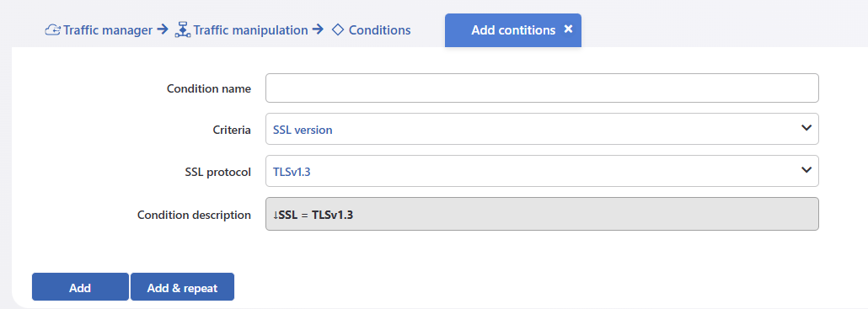Click the Criteria dropdown chevron arrow
The height and width of the screenshot is (309, 868).
[x=806, y=128]
